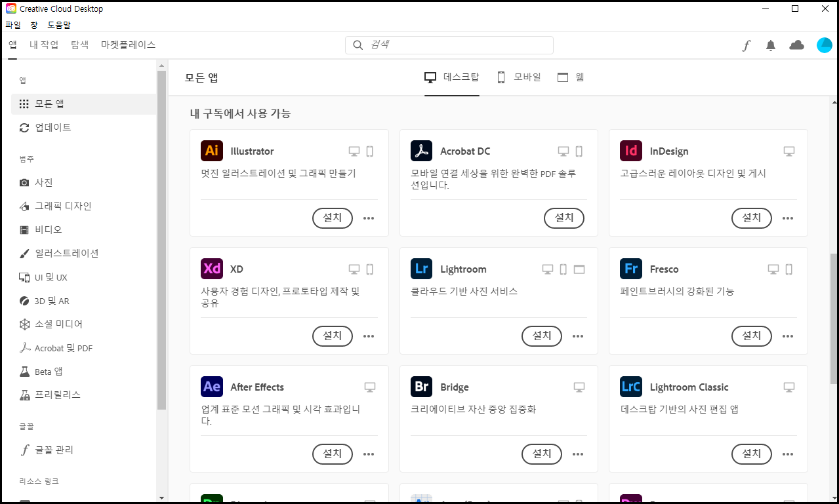
Task: Open more options for Lightroom
Action: [578, 336]
